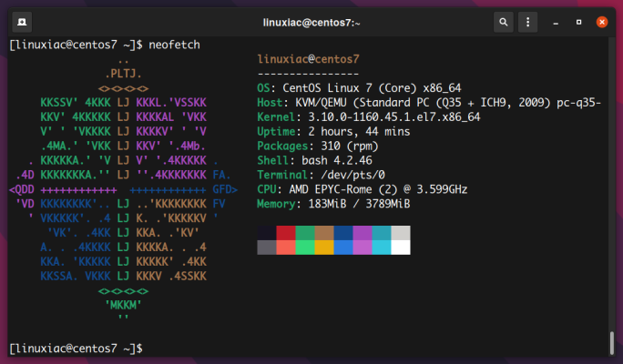This screenshot has height=364, width=623.
Task: Click the bright magenta palette block
Action: click(x=363, y=248)
